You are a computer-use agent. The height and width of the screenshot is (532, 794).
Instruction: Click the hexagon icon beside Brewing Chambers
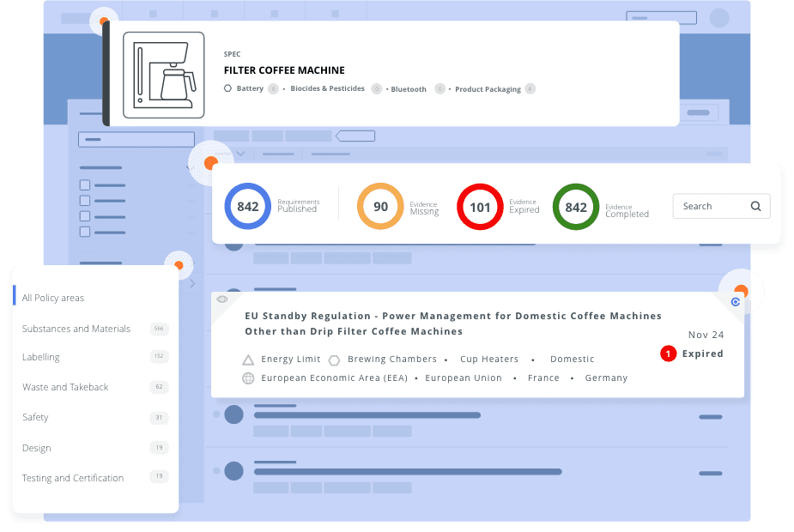click(x=334, y=360)
